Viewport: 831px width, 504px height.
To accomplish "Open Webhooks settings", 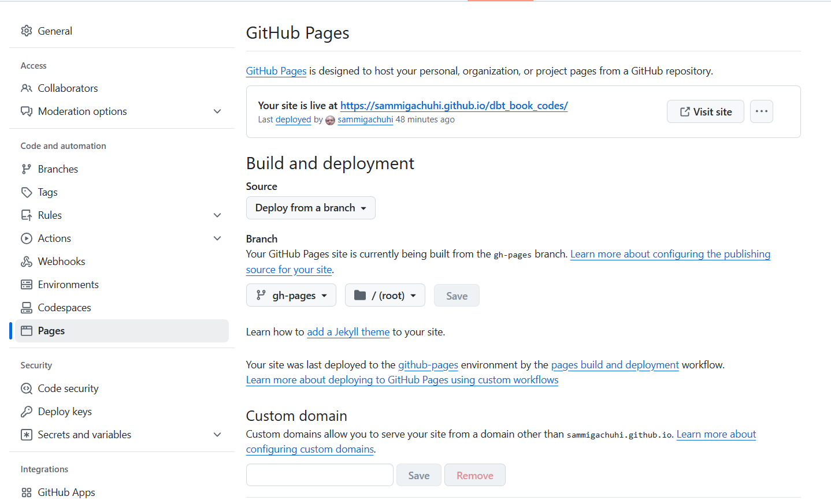I will click(122, 262).
